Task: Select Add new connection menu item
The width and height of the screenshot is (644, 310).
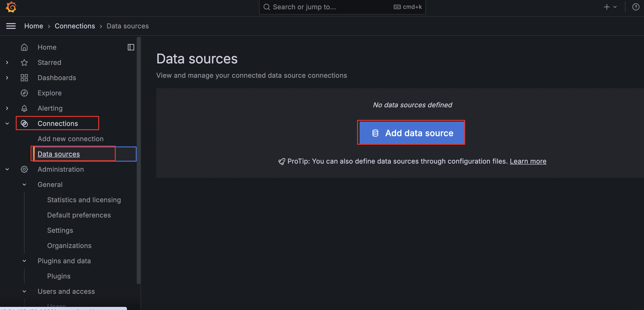Action: click(x=70, y=139)
